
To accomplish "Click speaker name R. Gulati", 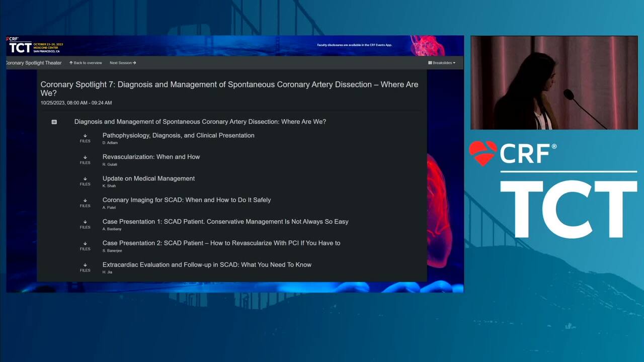I will pyautogui.click(x=110, y=164).
